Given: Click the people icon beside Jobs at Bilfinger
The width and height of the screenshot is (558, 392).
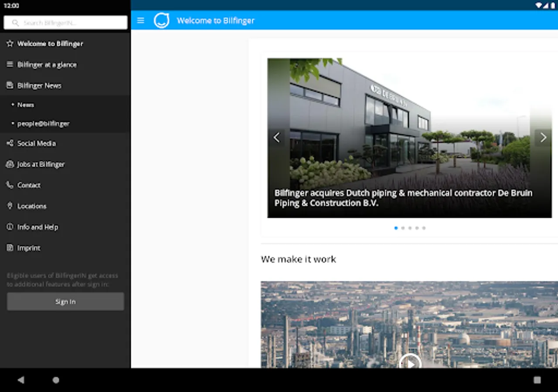Looking at the screenshot, I should click(x=10, y=164).
